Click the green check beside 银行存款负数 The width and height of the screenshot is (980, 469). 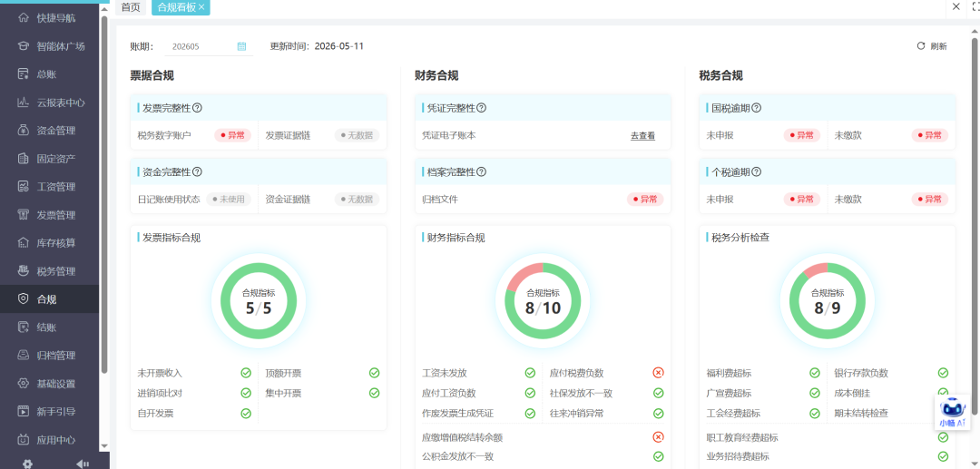click(x=943, y=373)
